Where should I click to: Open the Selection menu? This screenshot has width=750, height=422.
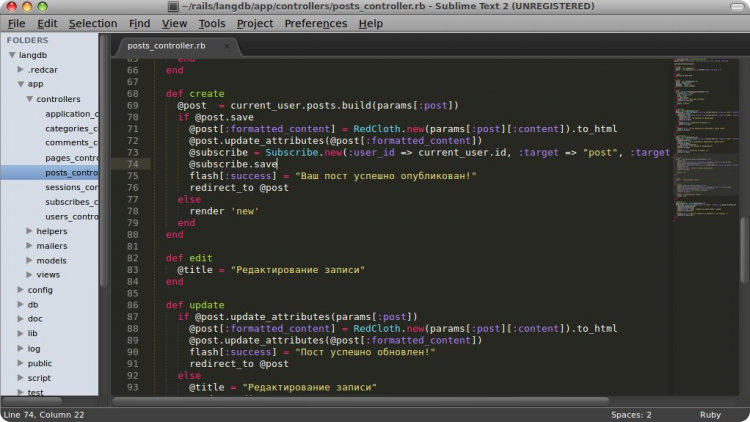[93, 23]
